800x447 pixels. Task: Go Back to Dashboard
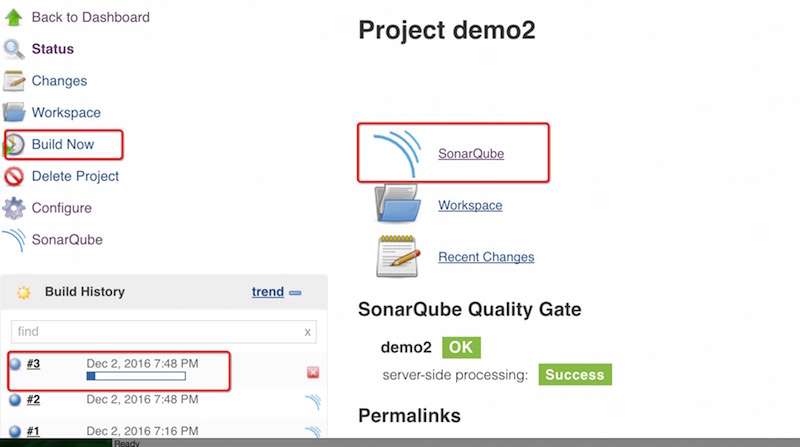tap(91, 17)
